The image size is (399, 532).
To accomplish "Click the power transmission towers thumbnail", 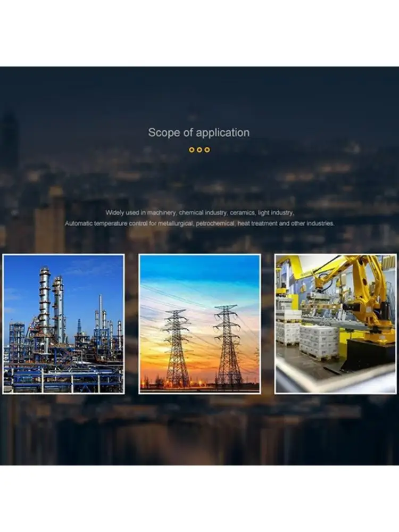I will pos(199,324).
